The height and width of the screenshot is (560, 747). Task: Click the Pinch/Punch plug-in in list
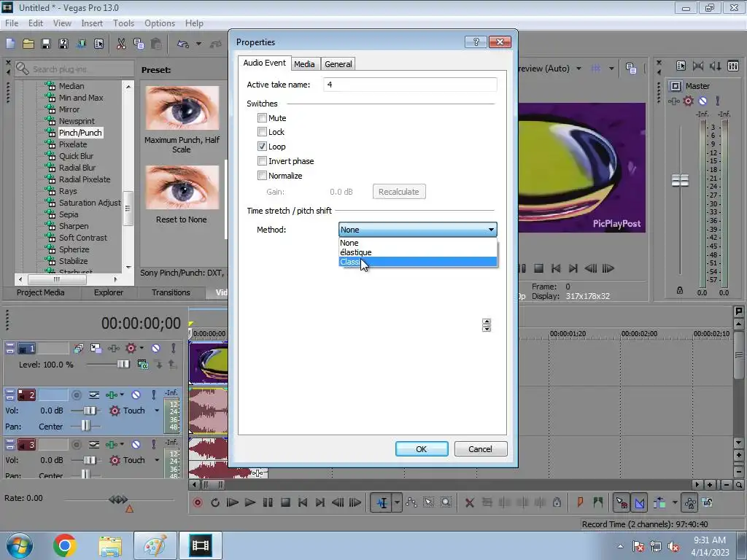click(x=80, y=133)
